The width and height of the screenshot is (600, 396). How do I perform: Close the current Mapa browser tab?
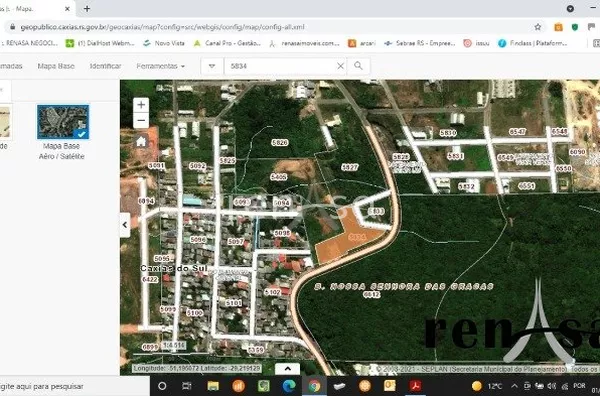[x=67, y=8]
